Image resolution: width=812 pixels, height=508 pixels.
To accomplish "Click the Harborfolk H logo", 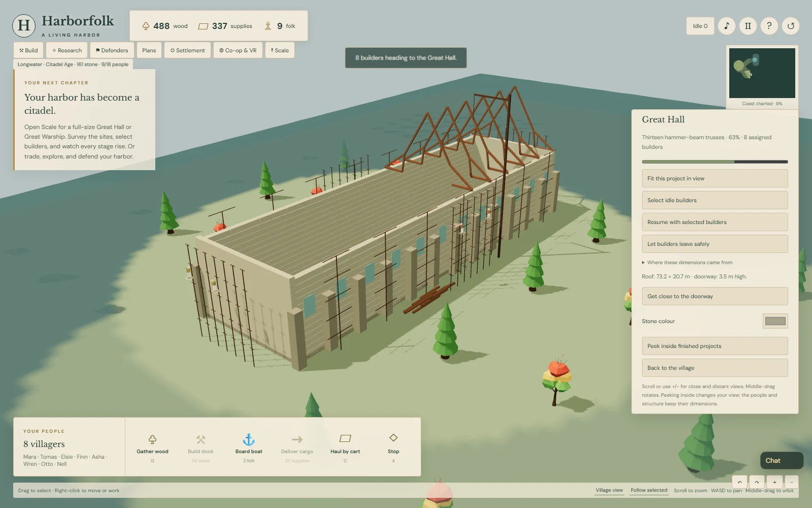I will pos(24,25).
